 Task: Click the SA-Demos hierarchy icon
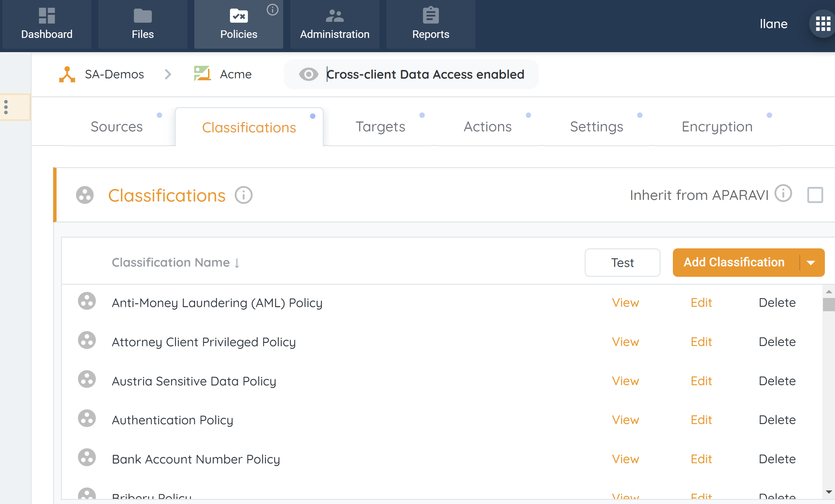[67, 74]
